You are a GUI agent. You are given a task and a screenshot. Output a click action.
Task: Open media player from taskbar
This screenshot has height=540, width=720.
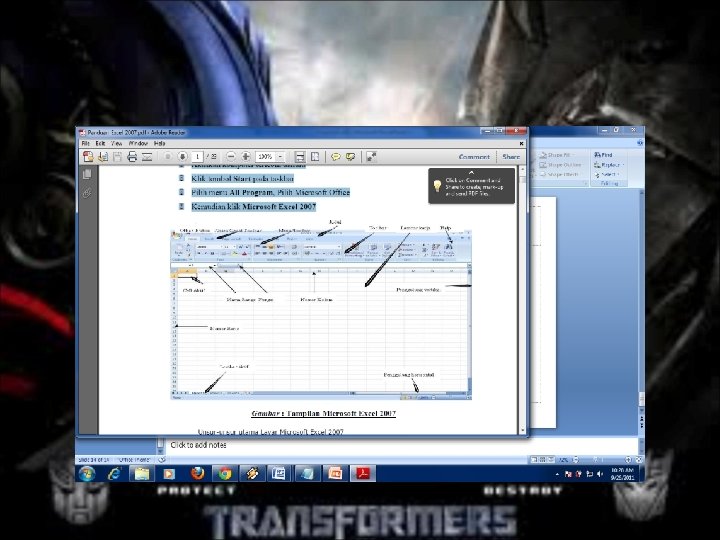click(169, 473)
